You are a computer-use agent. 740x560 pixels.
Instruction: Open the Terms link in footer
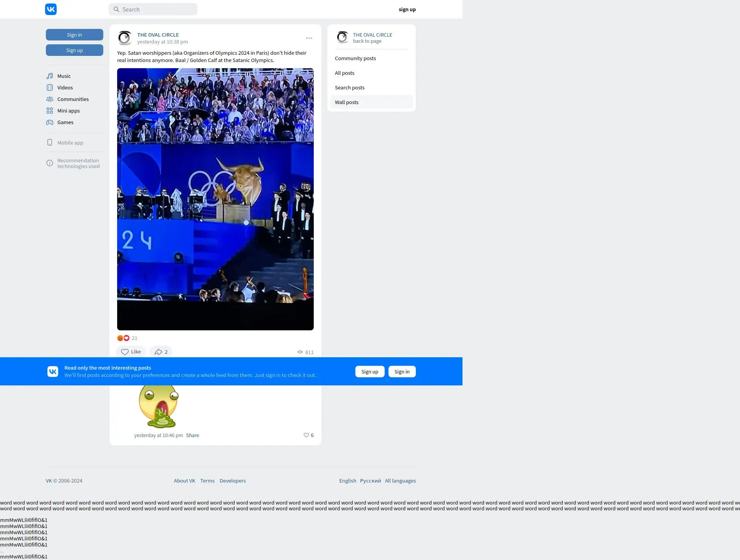point(207,481)
